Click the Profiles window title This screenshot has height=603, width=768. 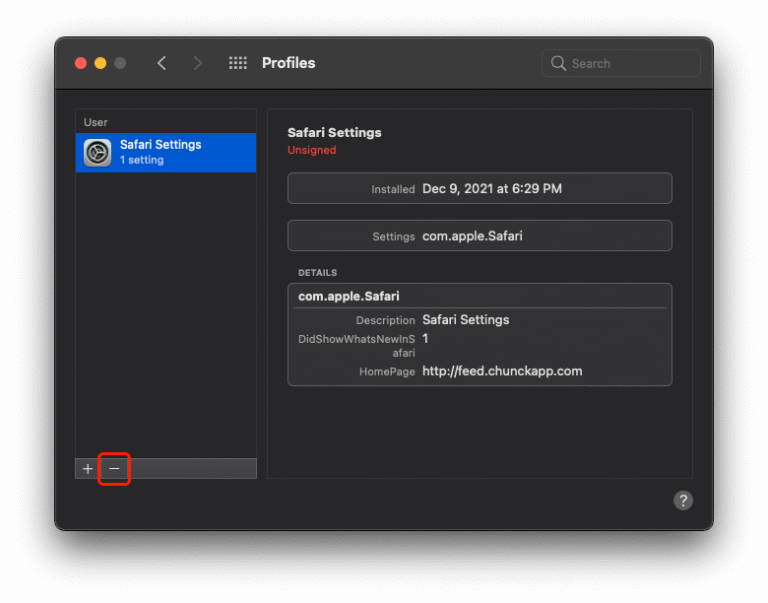pyautogui.click(x=288, y=63)
